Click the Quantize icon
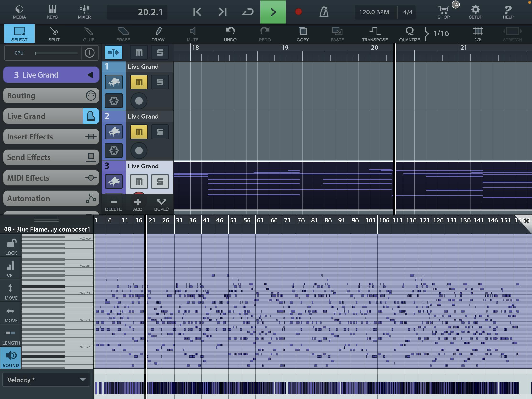Screen dimensions: 532x399 [409, 34]
